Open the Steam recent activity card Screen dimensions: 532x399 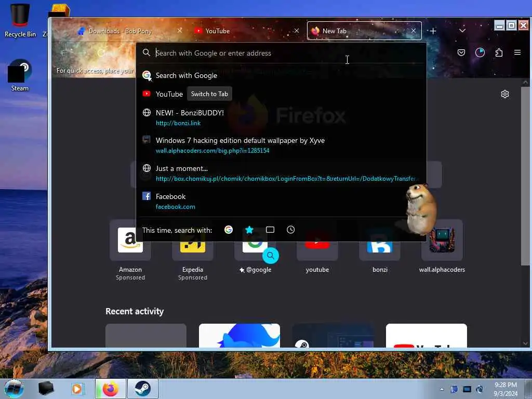[333, 336]
